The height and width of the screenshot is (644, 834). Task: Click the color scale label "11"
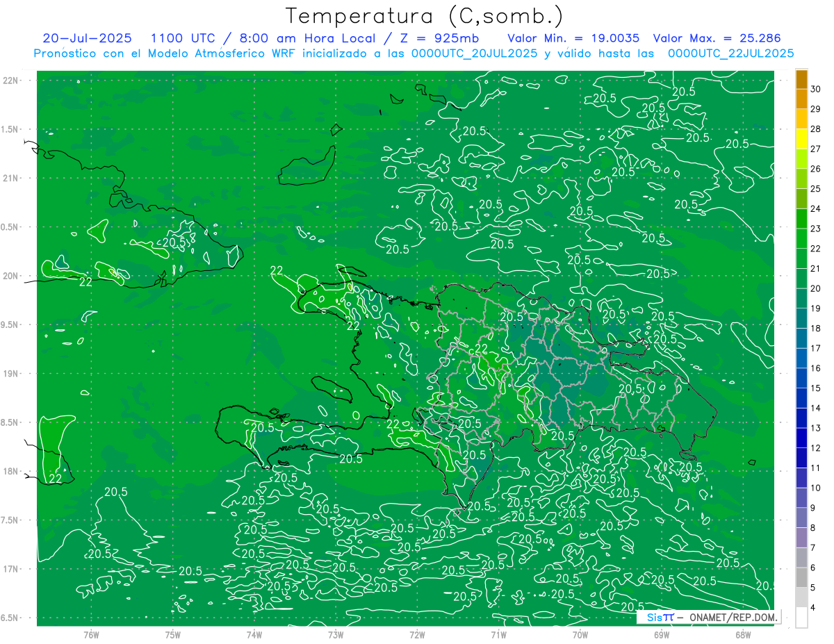(x=816, y=468)
